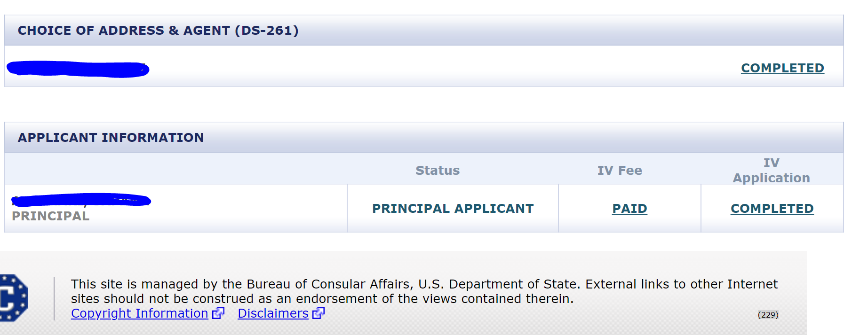Open the Copyright Information link
The width and height of the screenshot is (868, 335).
pos(139,313)
